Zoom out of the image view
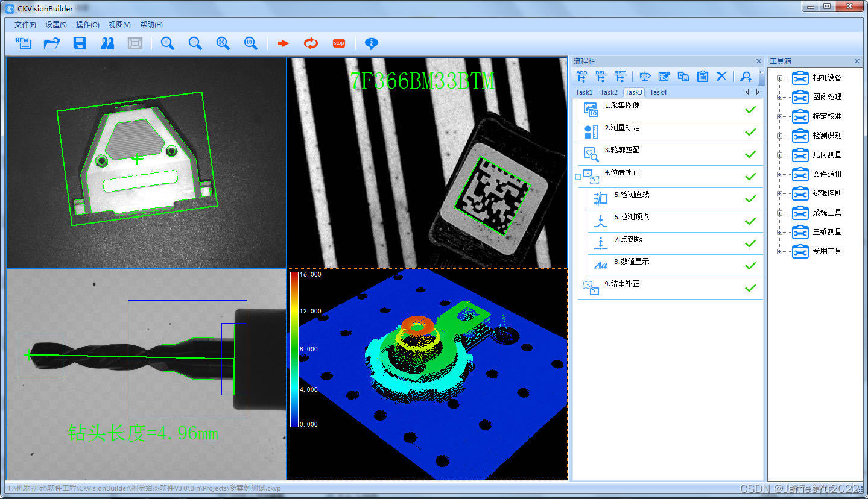868x499 pixels. coord(195,43)
